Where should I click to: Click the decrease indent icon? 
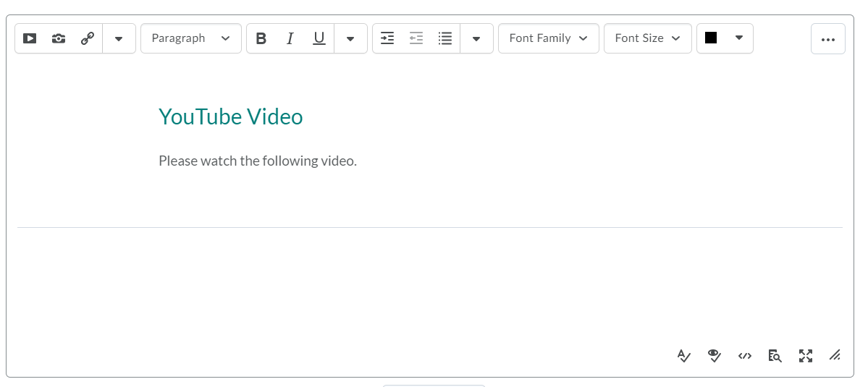point(416,38)
